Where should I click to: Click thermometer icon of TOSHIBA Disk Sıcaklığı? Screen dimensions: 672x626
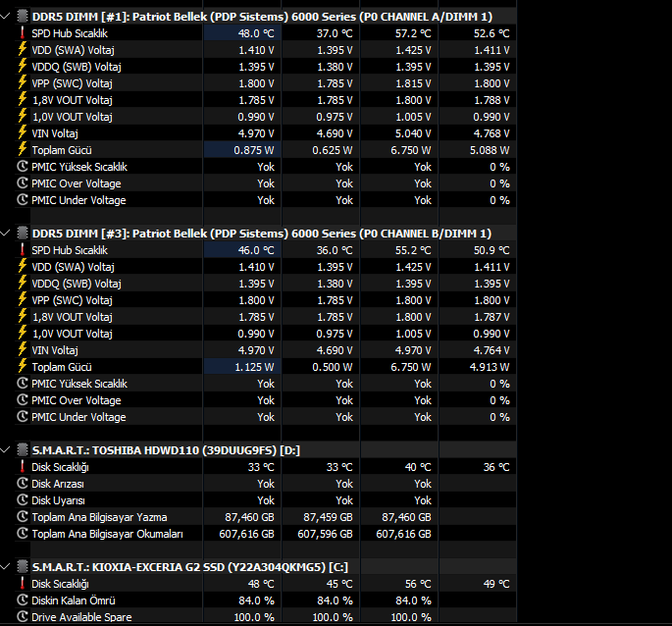coord(23,466)
